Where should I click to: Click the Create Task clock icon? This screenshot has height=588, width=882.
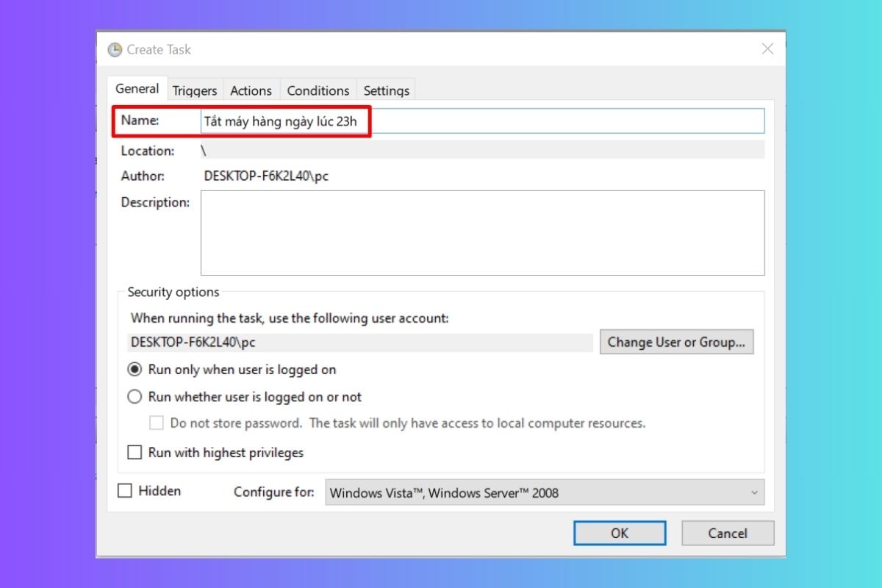(x=115, y=50)
